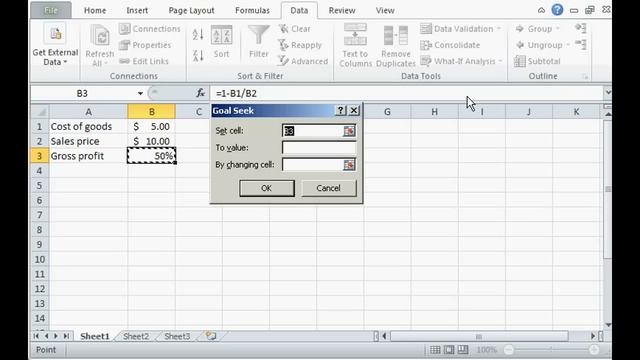
Task: Insert a new worksheet tab icon
Action: pyautogui.click(x=211, y=336)
